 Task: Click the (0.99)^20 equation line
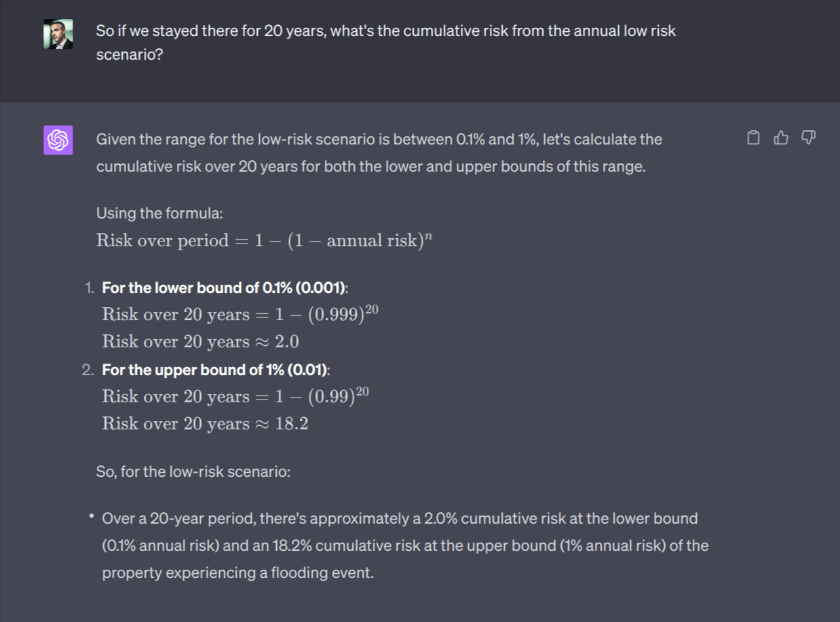[235, 396]
